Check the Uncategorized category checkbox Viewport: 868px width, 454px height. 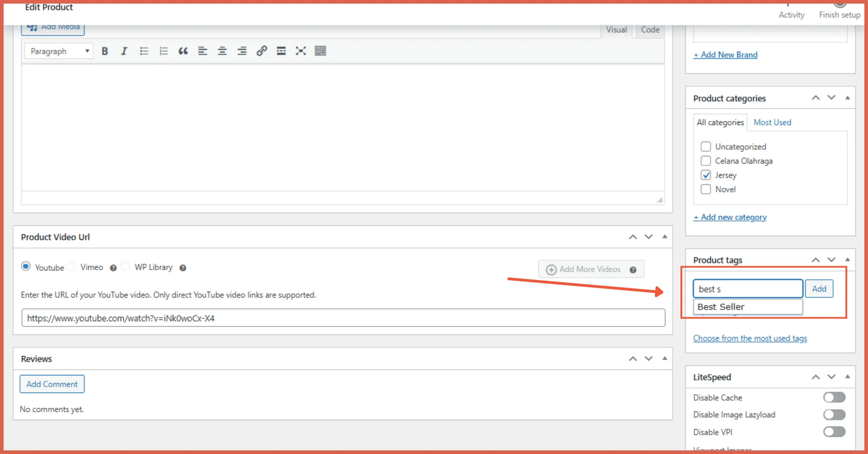coord(705,147)
